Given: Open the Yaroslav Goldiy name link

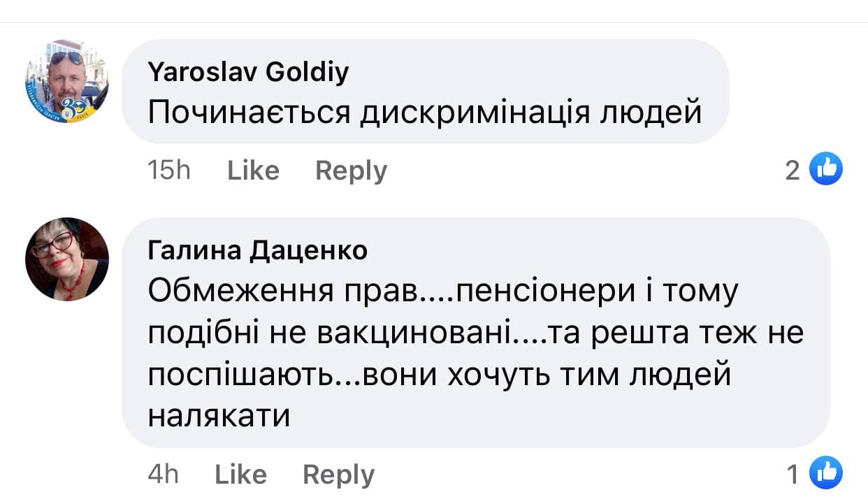Looking at the screenshot, I should 248,72.
